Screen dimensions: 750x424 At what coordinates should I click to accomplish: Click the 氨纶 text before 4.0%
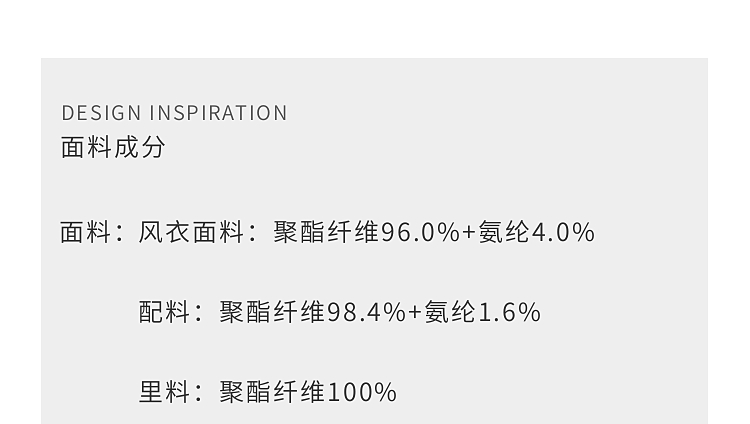504,233
